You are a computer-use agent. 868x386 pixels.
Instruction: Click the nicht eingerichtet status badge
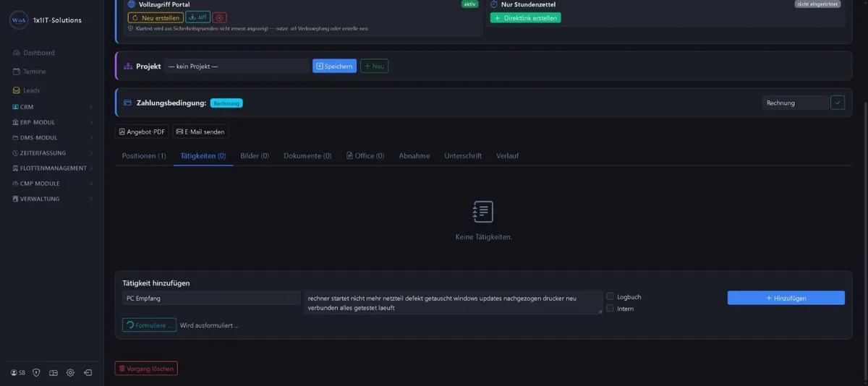817,4
